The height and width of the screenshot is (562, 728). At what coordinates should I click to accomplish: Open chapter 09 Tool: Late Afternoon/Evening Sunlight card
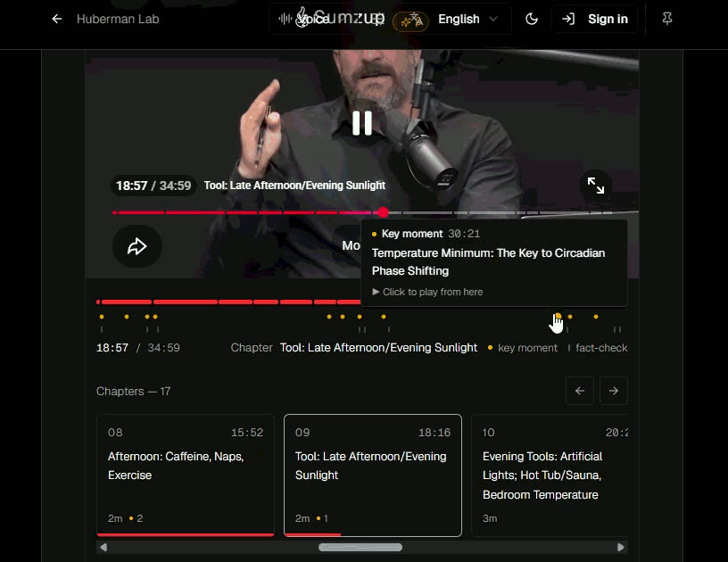point(373,475)
